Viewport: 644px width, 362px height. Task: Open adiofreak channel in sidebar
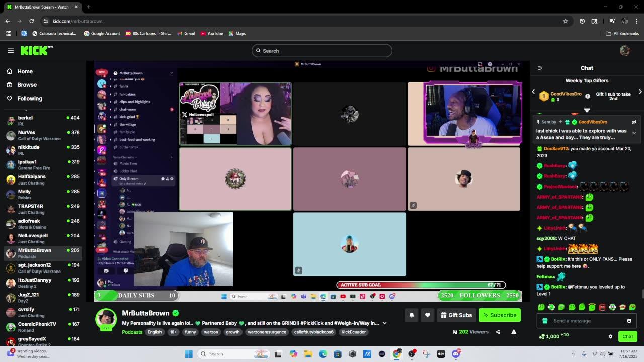tap(43, 224)
